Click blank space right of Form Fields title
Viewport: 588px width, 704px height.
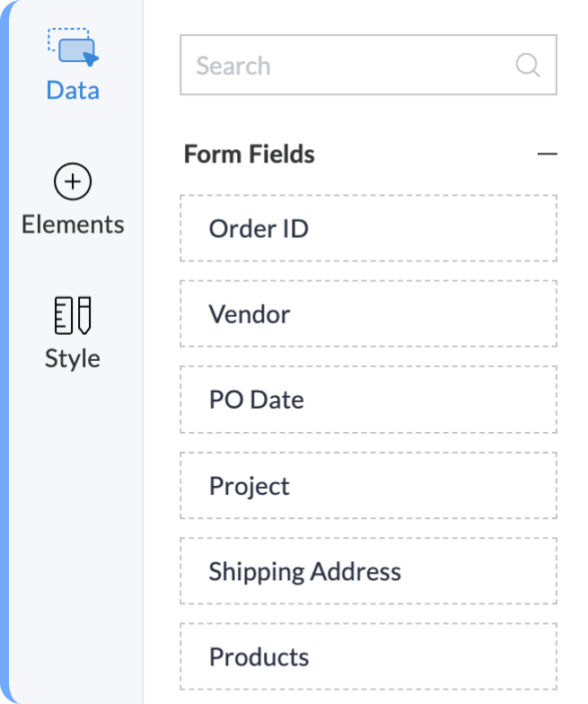pos(422,154)
